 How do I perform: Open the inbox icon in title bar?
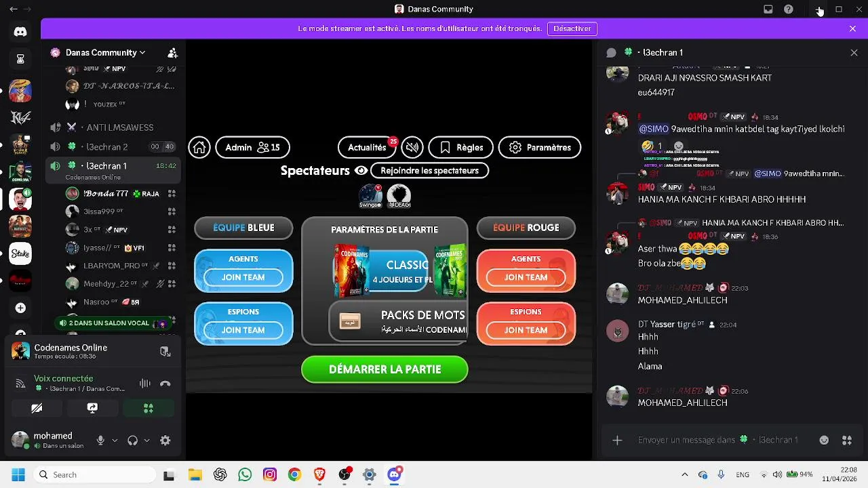pyautogui.click(x=768, y=9)
